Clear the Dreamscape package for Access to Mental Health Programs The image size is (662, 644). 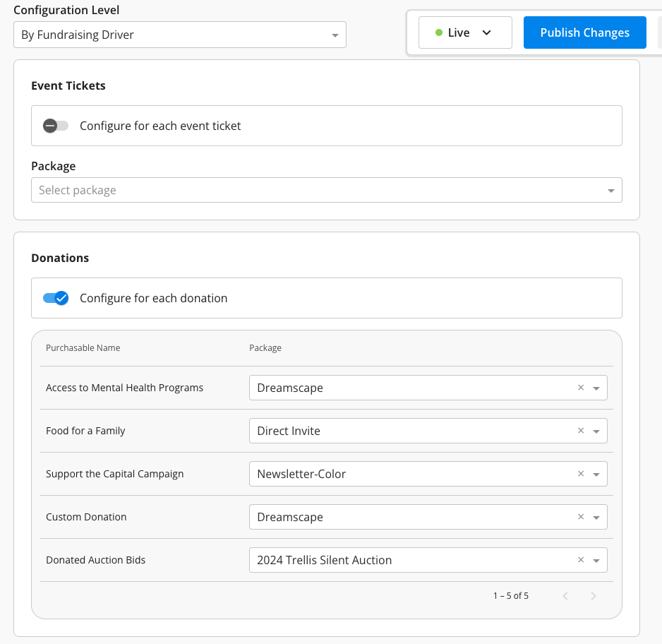(580, 388)
